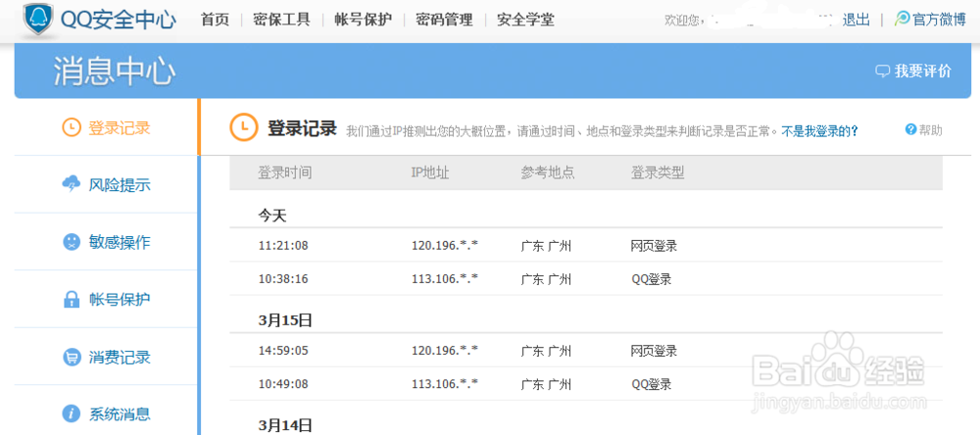Select the 敏感操作 sidebar tab
This screenshot has height=435, width=980.
106,242
